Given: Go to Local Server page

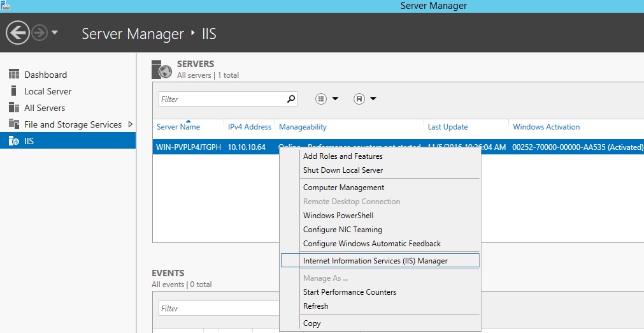Looking at the screenshot, I should coord(48,91).
